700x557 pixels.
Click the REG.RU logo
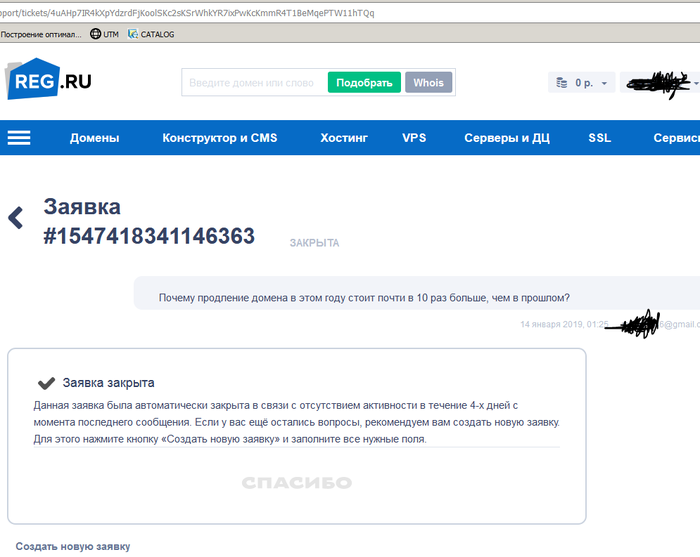click(50, 81)
